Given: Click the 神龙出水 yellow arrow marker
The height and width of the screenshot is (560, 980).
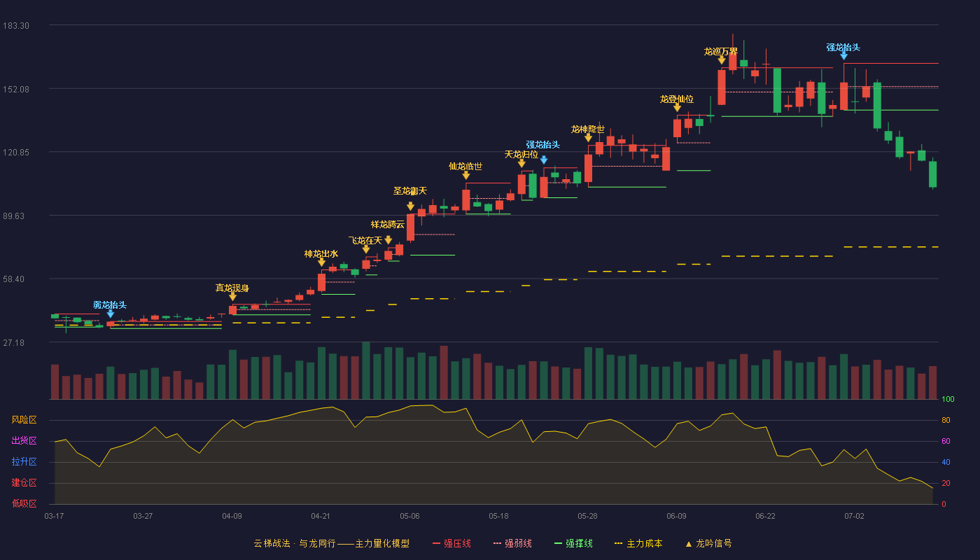Looking at the screenshot, I should [321, 262].
